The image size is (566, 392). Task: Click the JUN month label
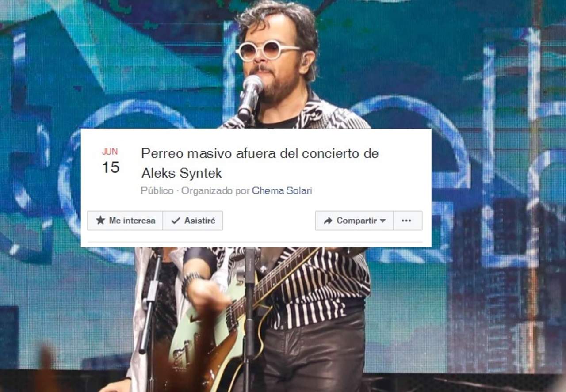click(x=110, y=152)
